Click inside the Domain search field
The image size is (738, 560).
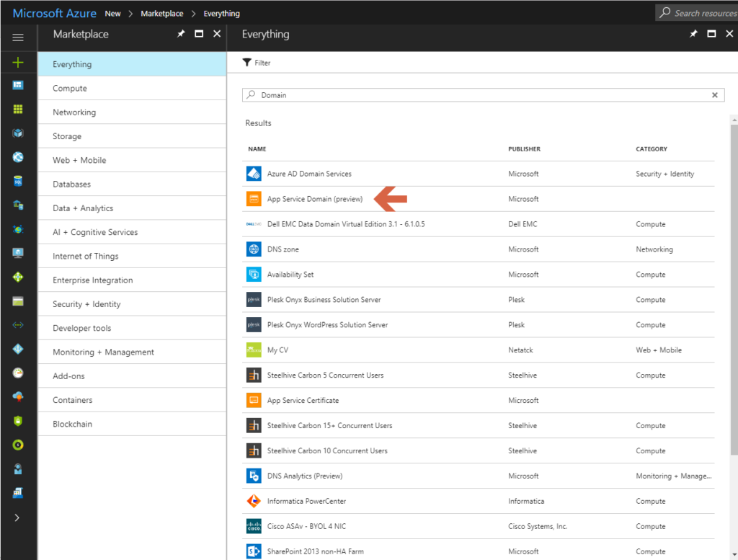(x=432, y=94)
